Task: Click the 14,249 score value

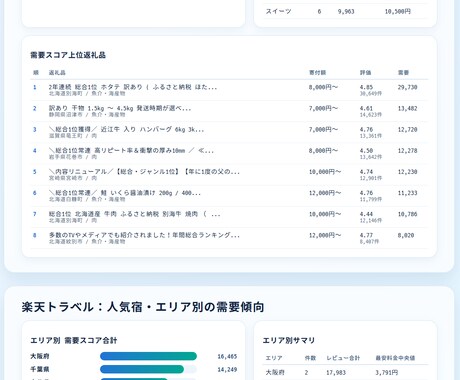Action: (227, 370)
